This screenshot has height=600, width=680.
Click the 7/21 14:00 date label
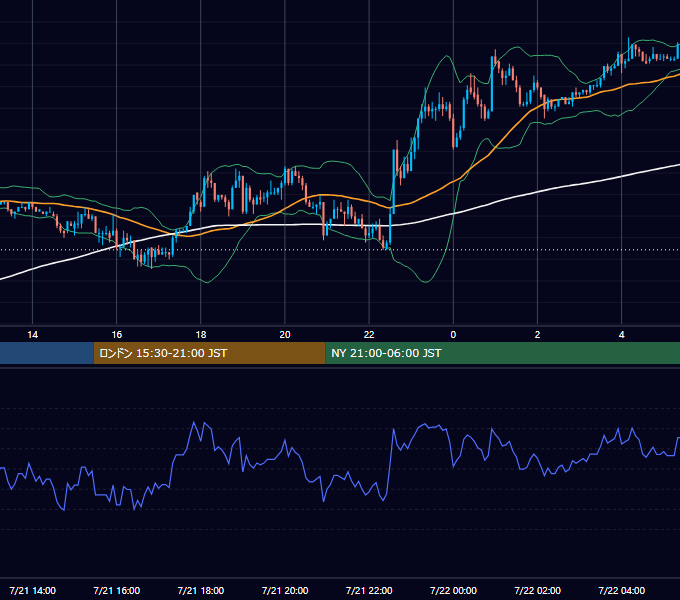pos(33,590)
